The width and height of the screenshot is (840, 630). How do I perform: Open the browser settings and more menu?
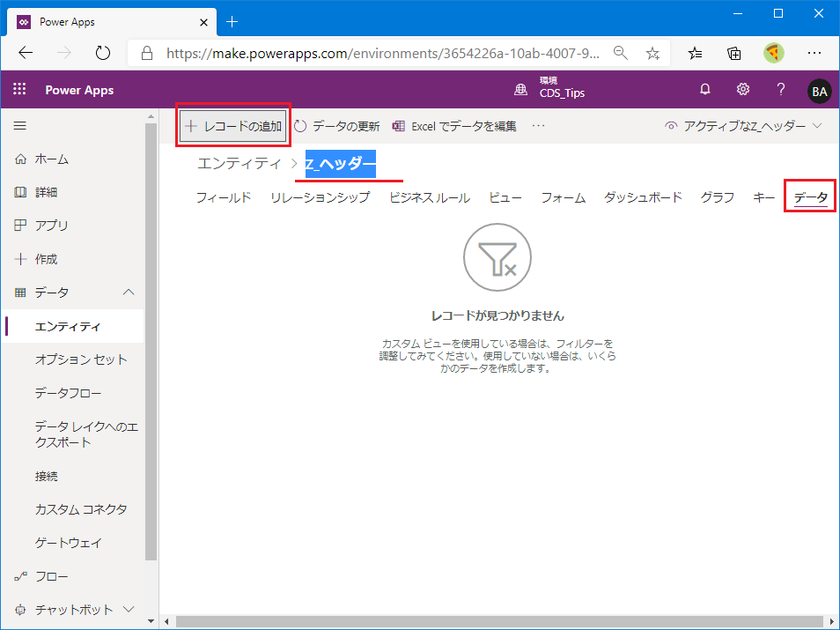click(814, 53)
